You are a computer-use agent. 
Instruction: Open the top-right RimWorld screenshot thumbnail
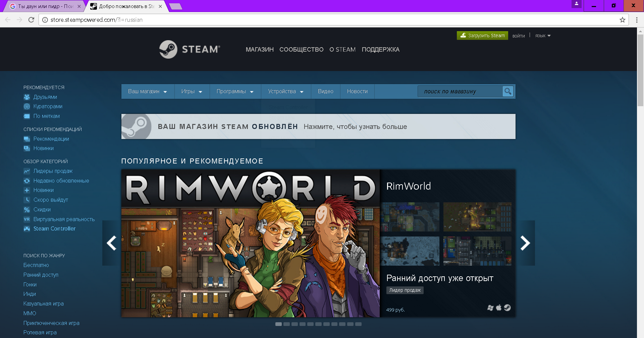[x=477, y=217]
